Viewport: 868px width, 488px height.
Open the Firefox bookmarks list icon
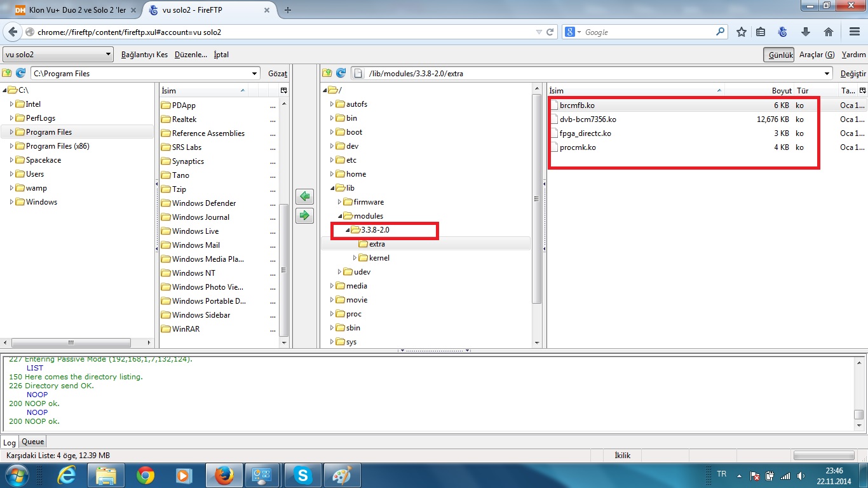click(761, 32)
